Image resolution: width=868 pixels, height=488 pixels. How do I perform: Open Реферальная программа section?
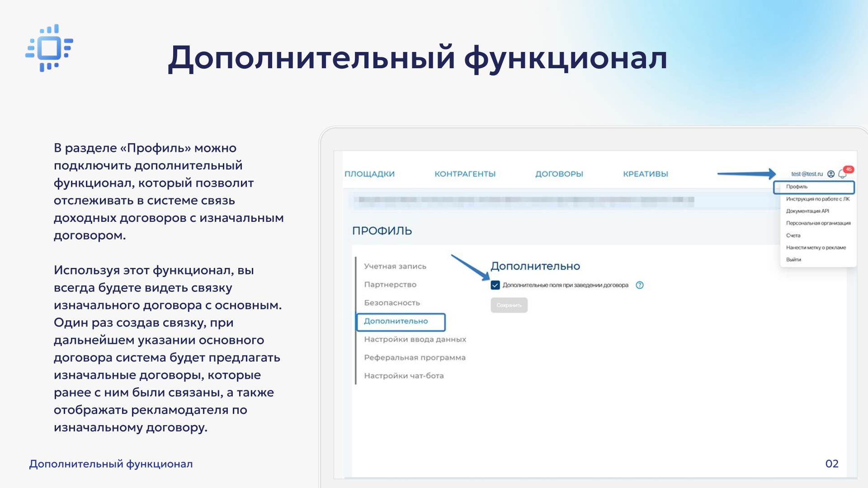(x=415, y=357)
